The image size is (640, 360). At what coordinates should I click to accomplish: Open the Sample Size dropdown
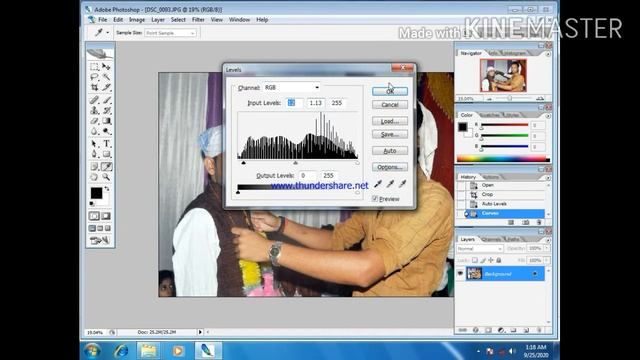click(170, 33)
